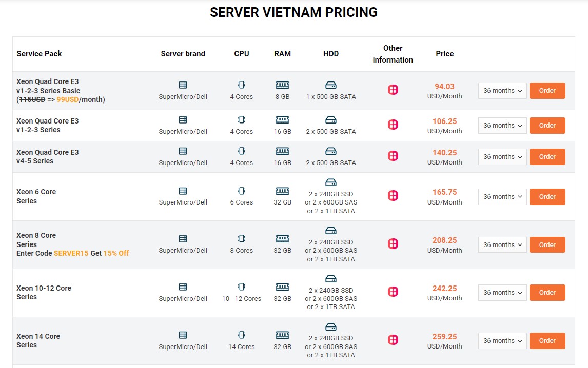Click the Xeon 14 Core Series pack name

[x=38, y=341]
